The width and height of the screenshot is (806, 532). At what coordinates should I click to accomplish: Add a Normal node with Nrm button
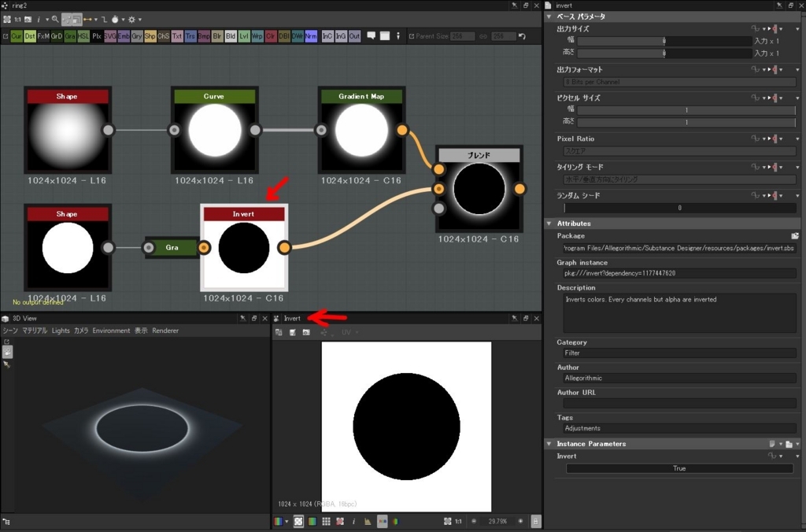pos(310,36)
